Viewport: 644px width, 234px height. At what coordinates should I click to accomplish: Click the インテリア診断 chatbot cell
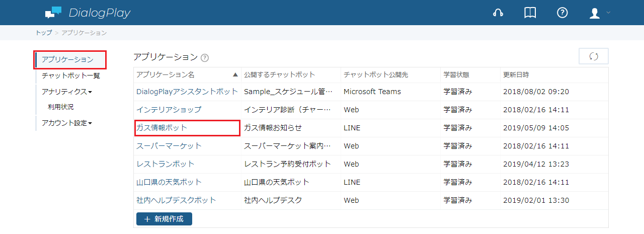coord(287,110)
